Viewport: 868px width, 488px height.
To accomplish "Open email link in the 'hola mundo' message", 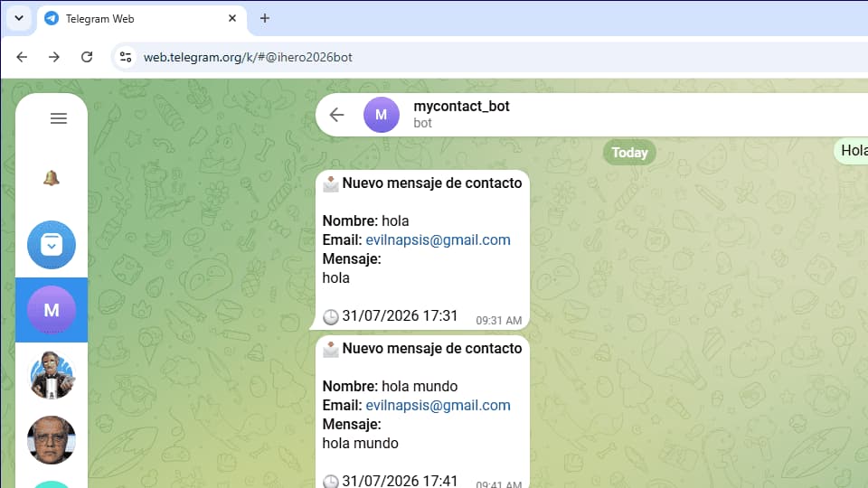I will (x=438, y=406).
